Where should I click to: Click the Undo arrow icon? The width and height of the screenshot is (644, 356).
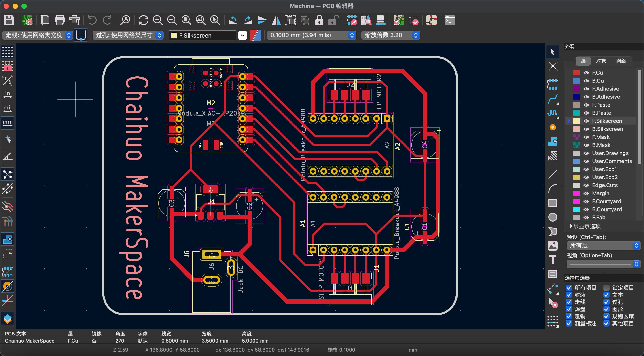[92, 20]
